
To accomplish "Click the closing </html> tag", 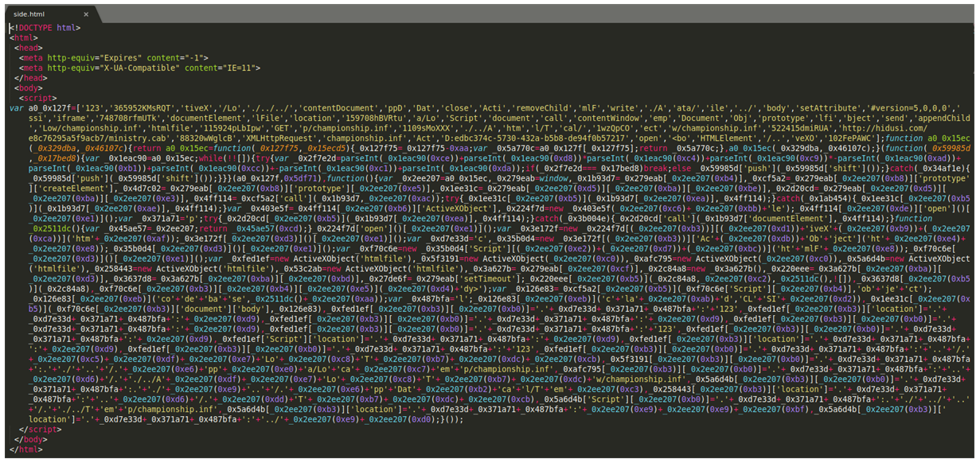I will (x=25, y=448).
